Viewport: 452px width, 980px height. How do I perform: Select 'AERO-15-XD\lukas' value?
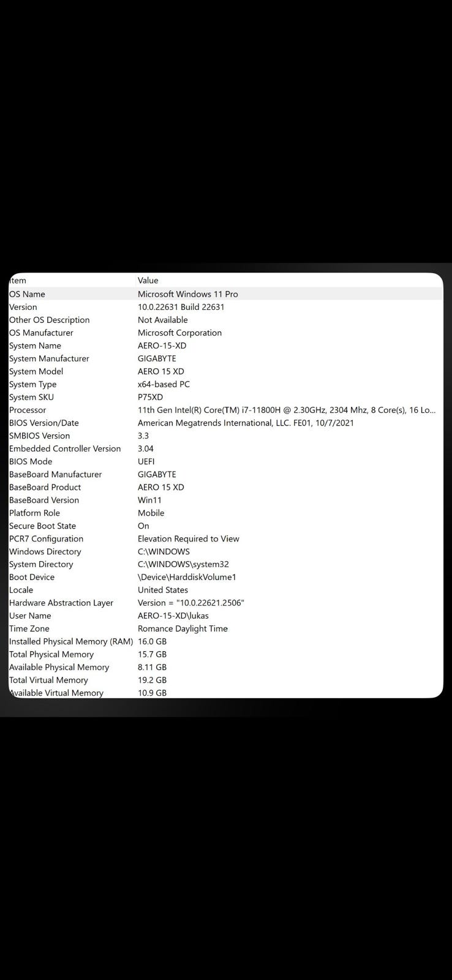pyautogui.click(x=173, y=616)
